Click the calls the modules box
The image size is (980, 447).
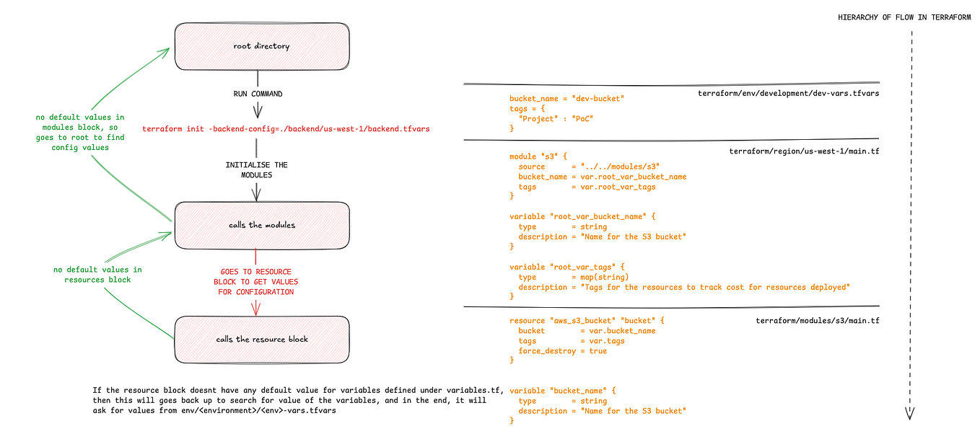261,225
